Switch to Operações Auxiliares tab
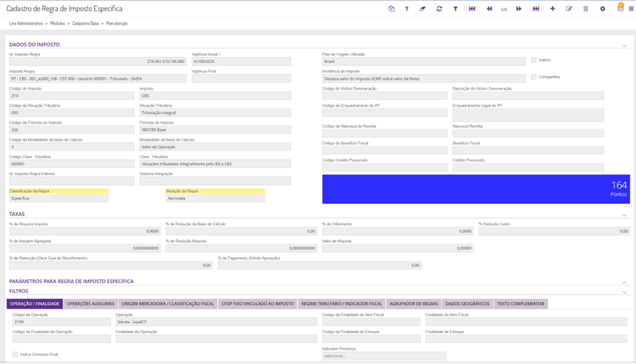Screen dimensions: 636x364 point(90,304)
